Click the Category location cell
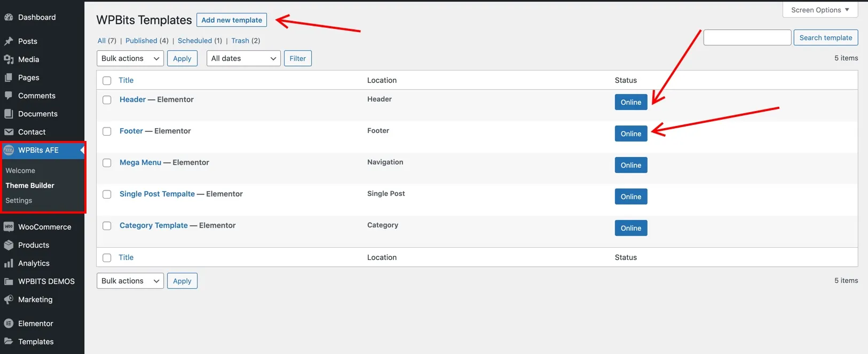The height and width of the screenshot is (354, 868). [x=383, y=225]
